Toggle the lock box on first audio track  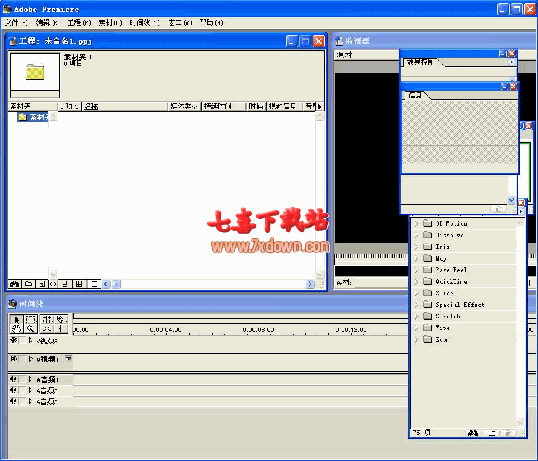tap(22, 379)
